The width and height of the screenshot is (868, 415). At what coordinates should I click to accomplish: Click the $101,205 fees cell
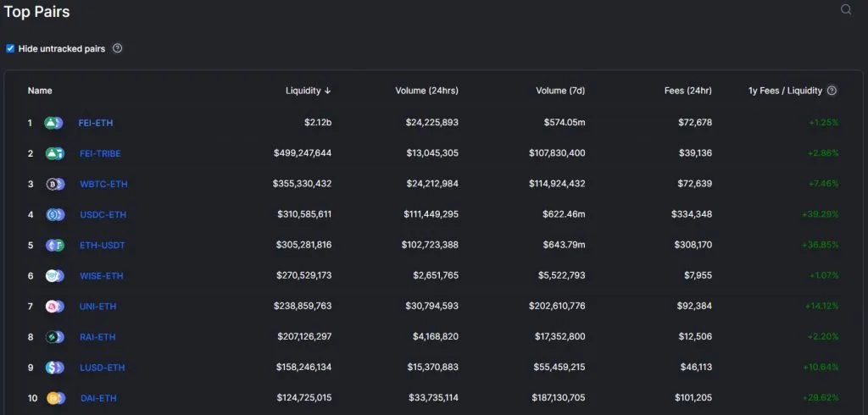pos(693,397)
